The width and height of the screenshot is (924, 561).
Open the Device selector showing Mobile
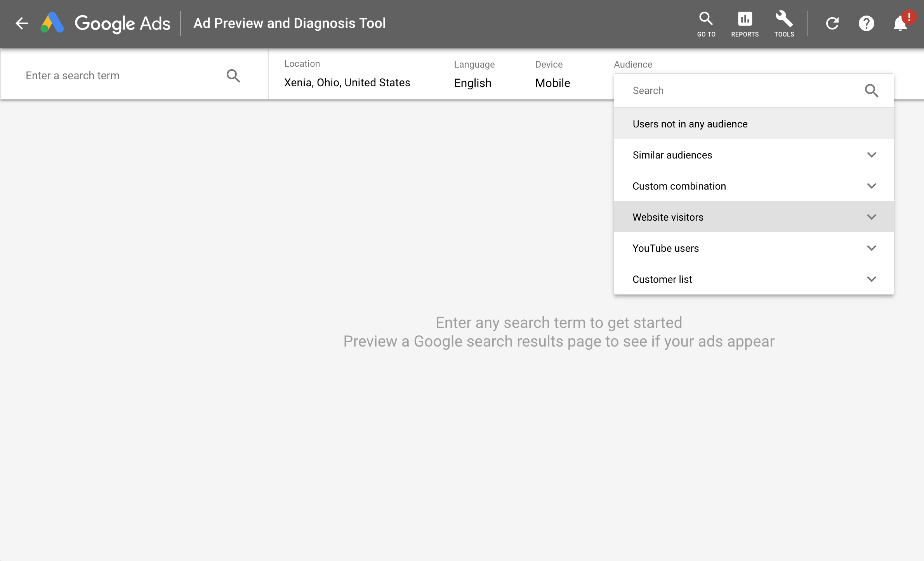coord(552,83)
